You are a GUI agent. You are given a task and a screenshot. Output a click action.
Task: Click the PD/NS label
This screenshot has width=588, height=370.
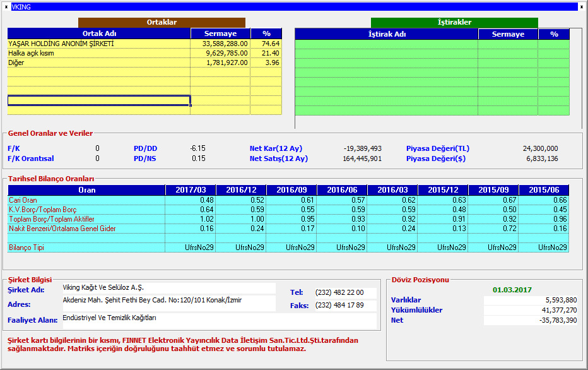(144, 158)
